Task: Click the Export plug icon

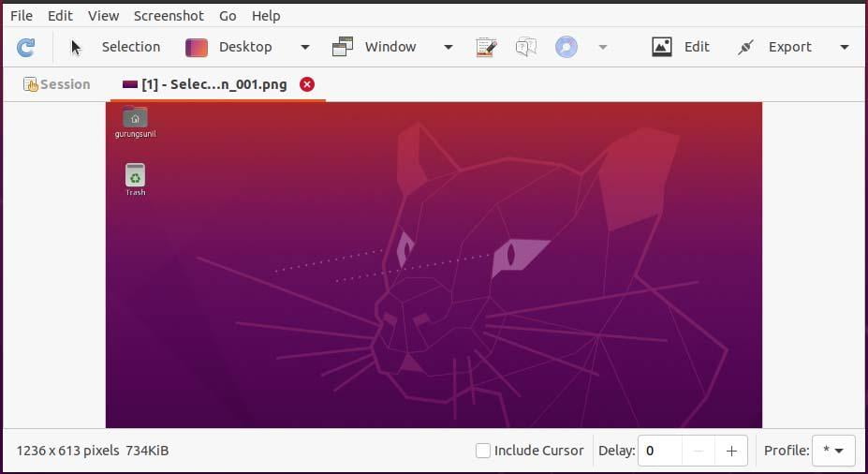Action: (745, 47)
